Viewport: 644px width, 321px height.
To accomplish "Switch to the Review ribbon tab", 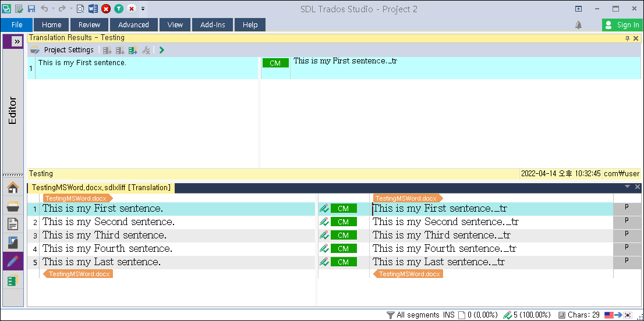I will 90,24.
